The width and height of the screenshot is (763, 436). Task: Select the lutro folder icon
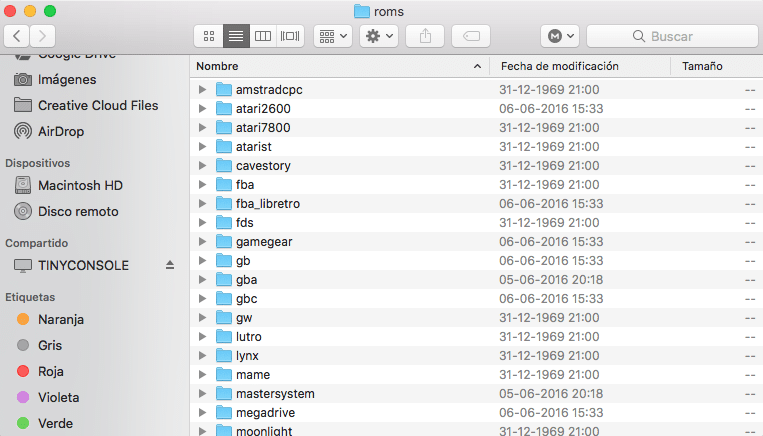pos(224,336)
